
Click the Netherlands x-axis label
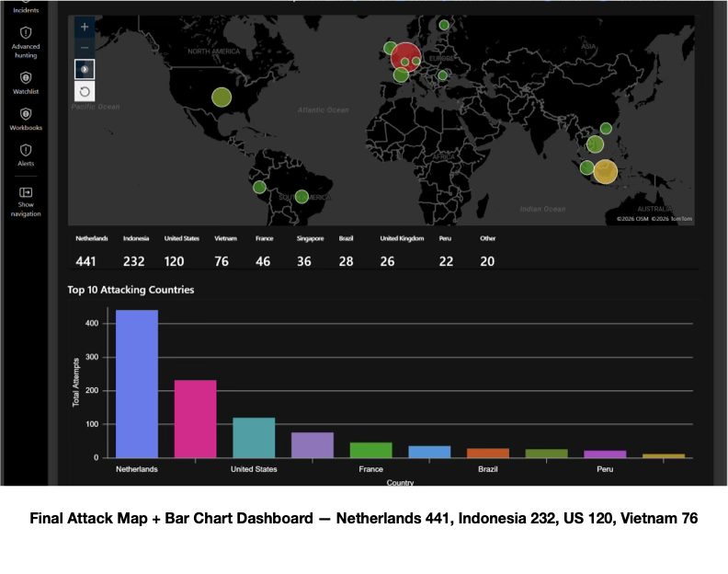136,469
